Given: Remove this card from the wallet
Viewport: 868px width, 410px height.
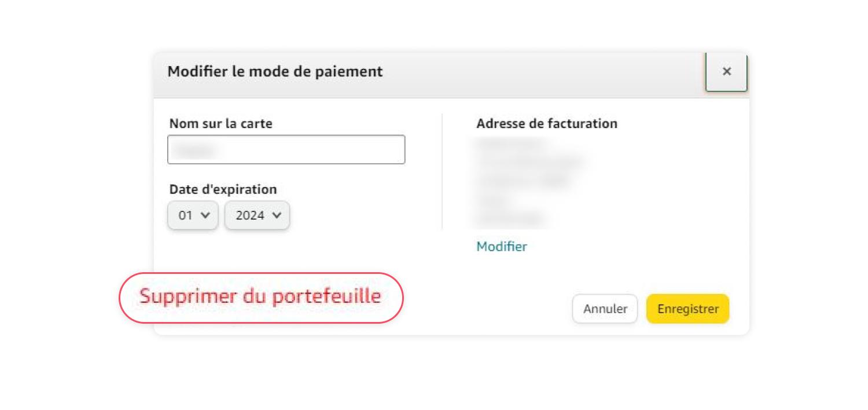Looking at the screenshot, I should (259, 296).
